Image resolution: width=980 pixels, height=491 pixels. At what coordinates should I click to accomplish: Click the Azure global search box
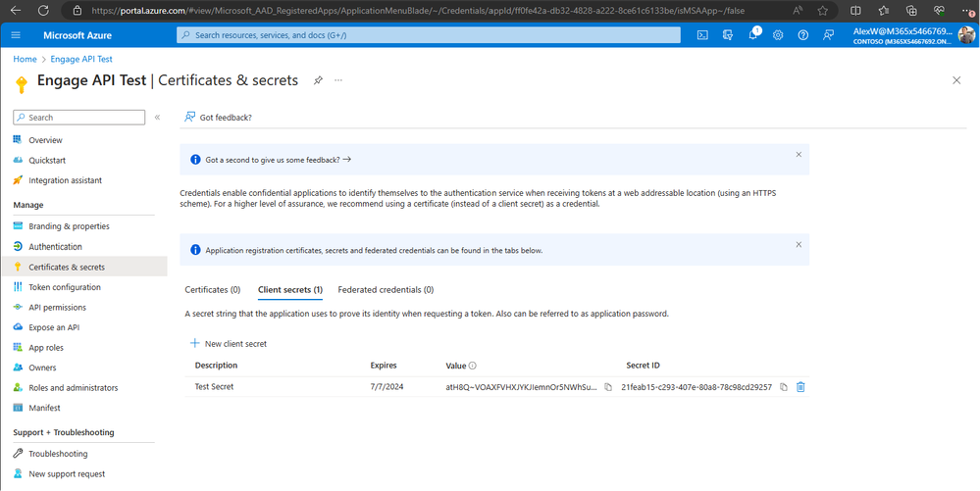pos(428,35)
